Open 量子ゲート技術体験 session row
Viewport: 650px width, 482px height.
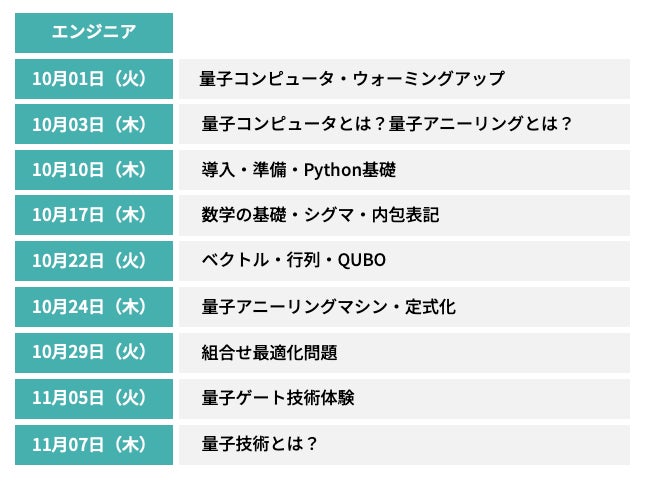(x=405, y=398)
